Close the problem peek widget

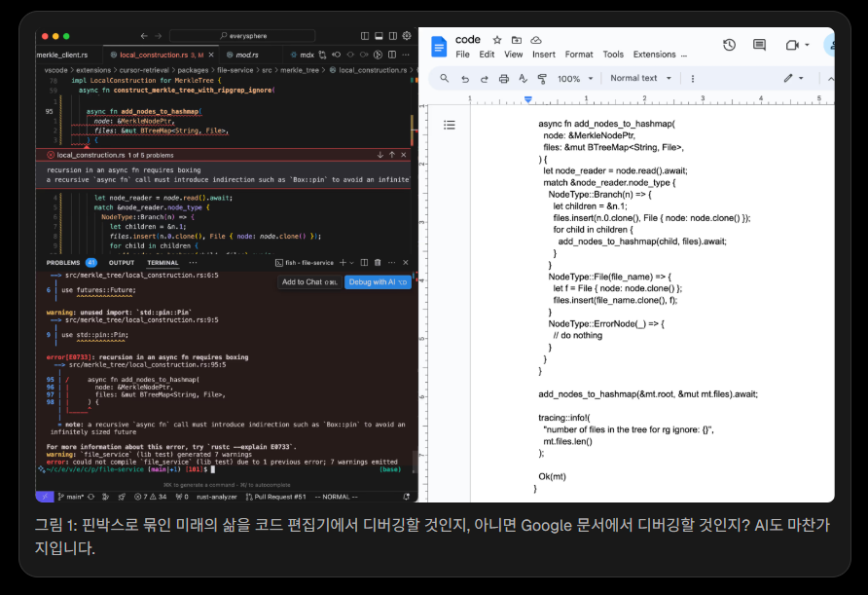[404, 155]
